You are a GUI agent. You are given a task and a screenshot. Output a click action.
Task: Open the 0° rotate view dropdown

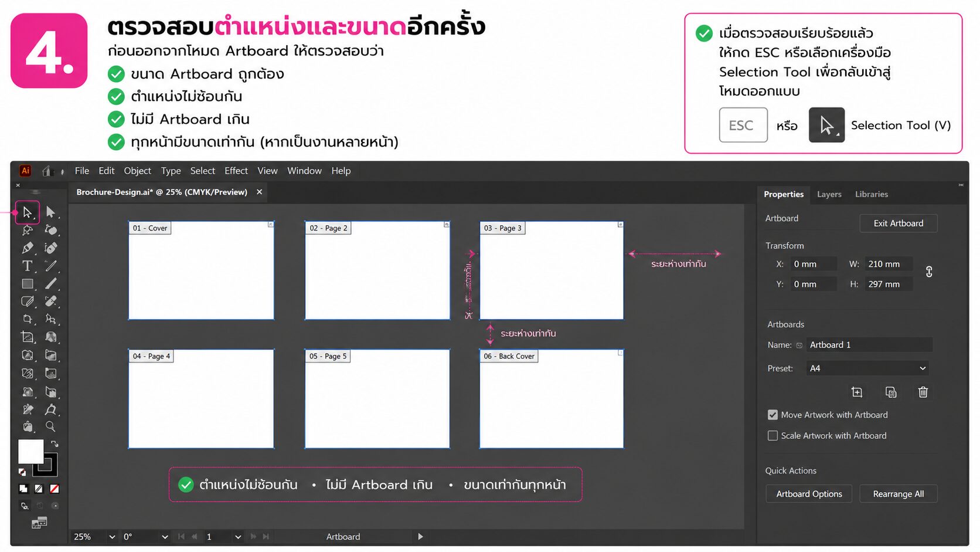(x=165, y=537)
